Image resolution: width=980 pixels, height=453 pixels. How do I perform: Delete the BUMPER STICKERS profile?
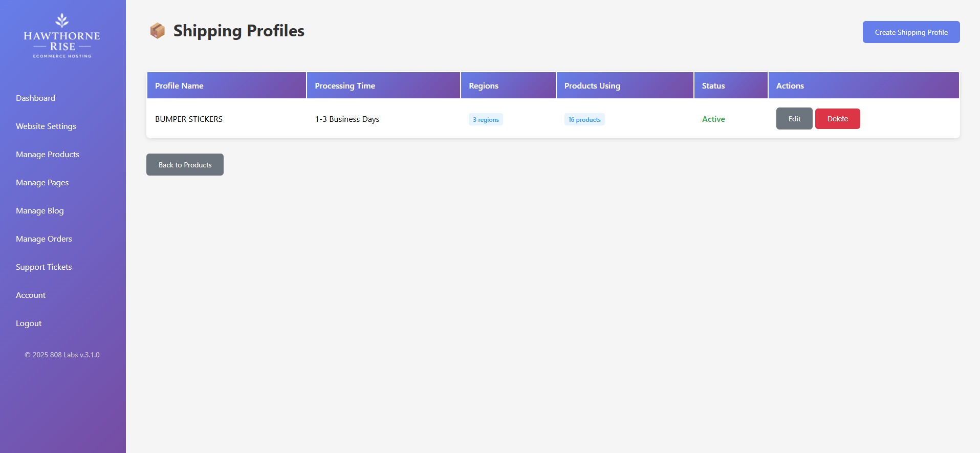pyautogui.click(x=837, y=118)
